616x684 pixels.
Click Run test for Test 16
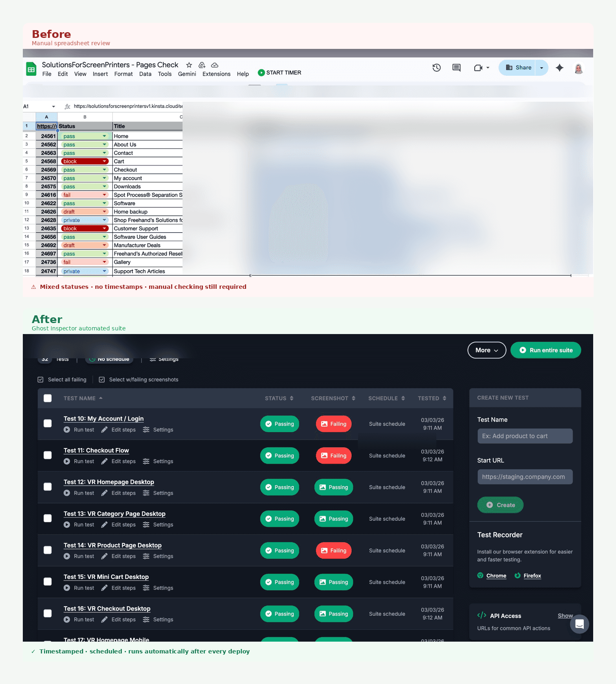(x=79, y=620)
